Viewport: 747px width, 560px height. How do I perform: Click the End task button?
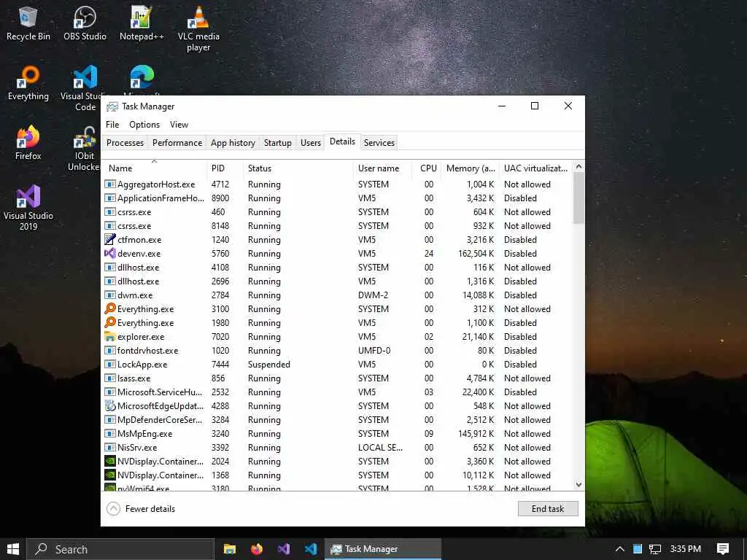click(548, 508)
